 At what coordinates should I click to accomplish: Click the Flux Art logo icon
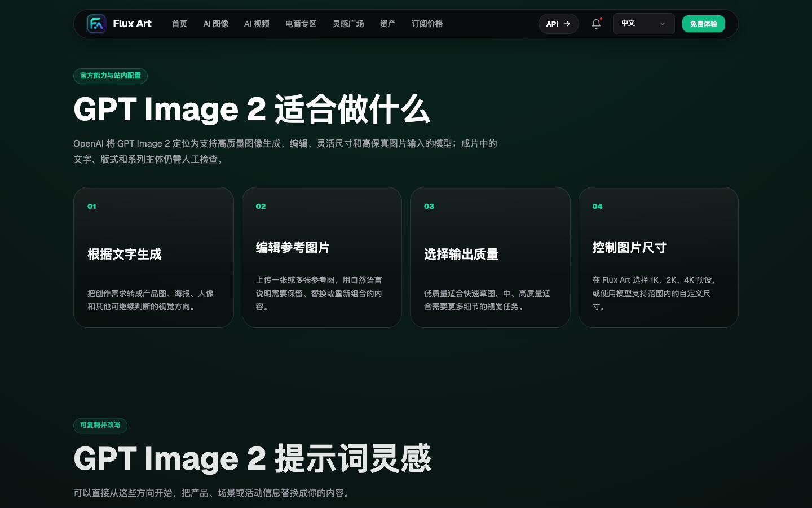[x=96, y=24]
